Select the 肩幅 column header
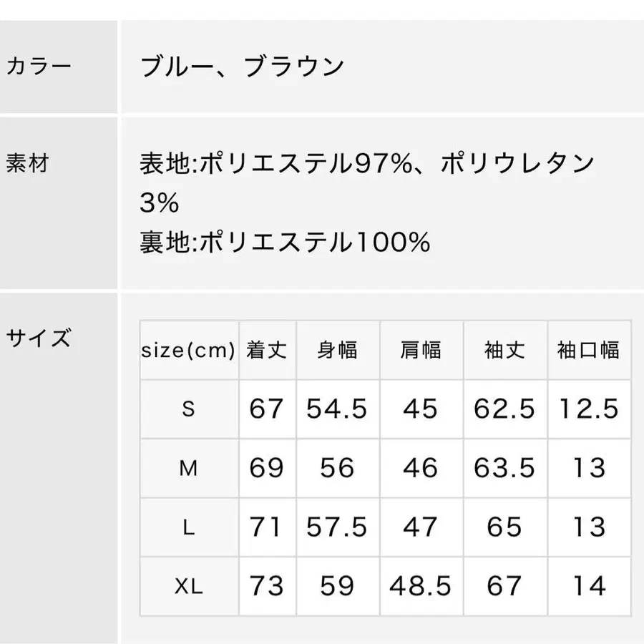The height and width of the screenshot is (644, 644). pos(421,350)
